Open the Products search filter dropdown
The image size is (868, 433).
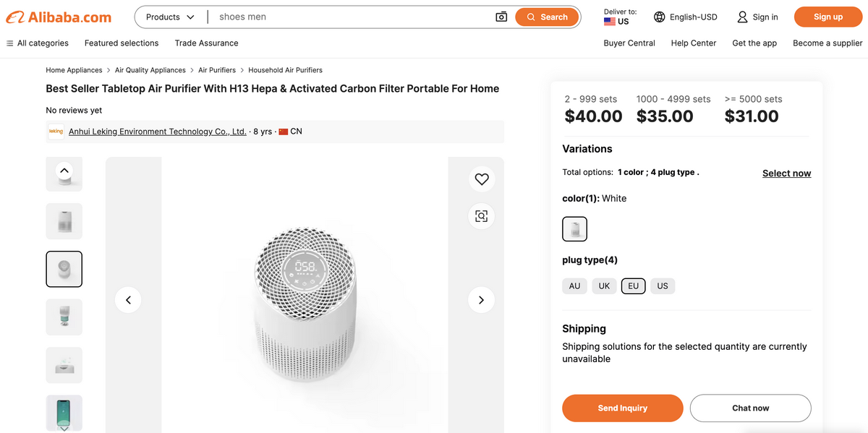coord(169,17)
